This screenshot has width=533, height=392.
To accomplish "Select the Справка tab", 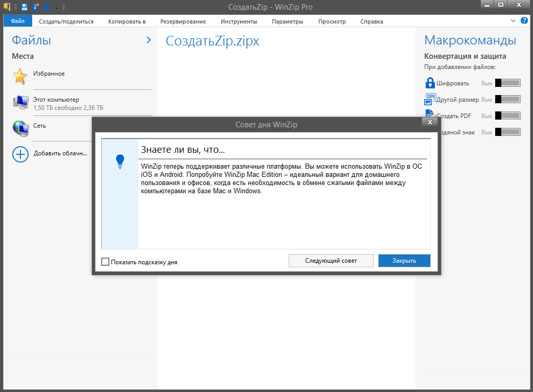I will [x=372, y=21].
